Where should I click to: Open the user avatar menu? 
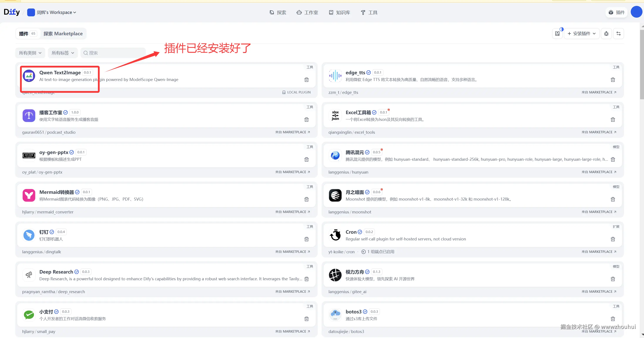[x=636, y=12]
